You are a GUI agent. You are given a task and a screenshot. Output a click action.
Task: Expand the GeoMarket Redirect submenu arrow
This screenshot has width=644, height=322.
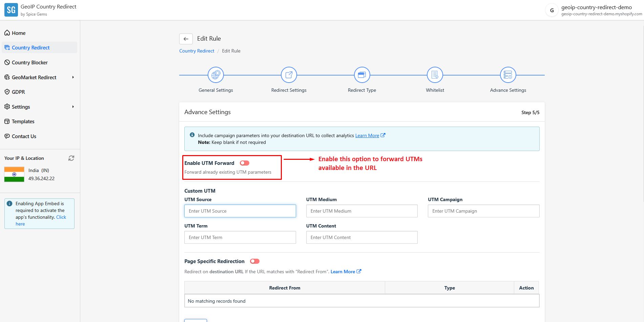click(x=73, y=78)
